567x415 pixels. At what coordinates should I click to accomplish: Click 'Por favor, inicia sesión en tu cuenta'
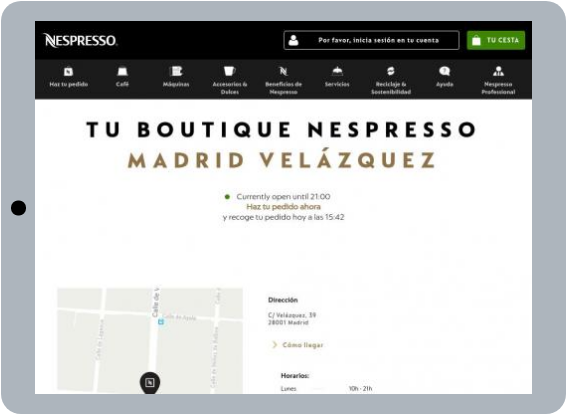(378, 40)
